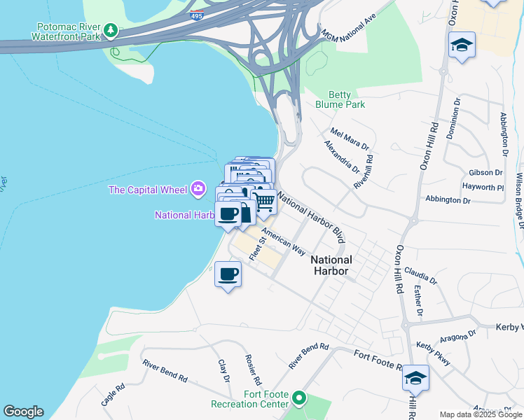Select the graduation cap marker near Oxon Hill Rd top

(x=462, y=45)
